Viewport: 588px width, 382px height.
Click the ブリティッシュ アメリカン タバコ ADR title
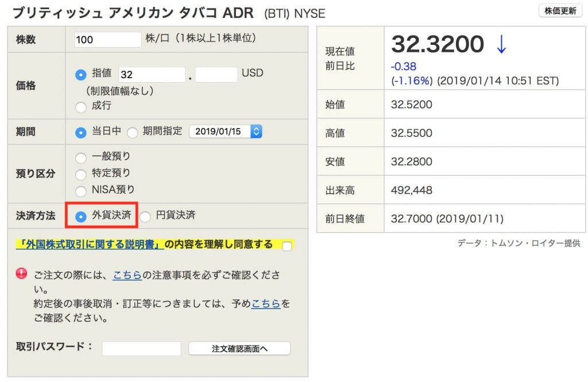[x=133, y=13]
